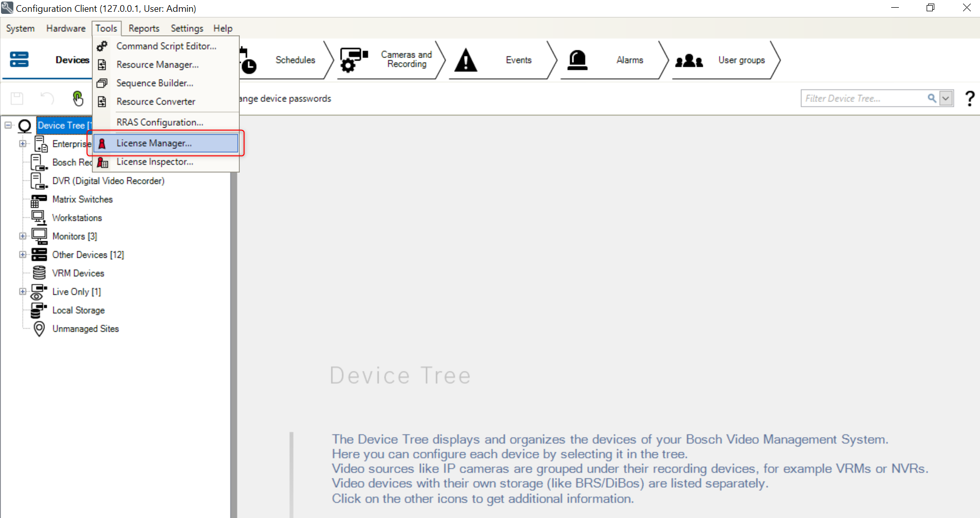Screen dimensions: 980x518
Task: Select Unmanaged Sites tree item
Action: pos(85,329)
